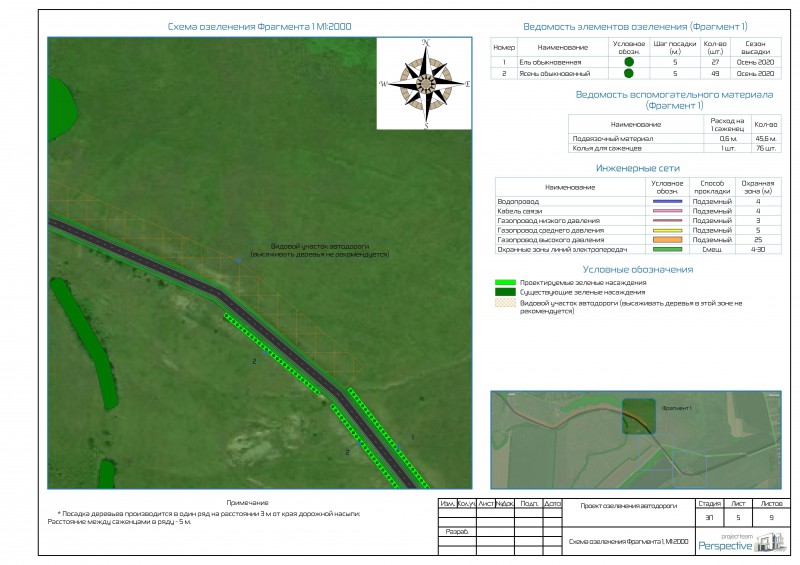Screen dimensions: 800x565
Task: Click the 'Листов' cell in the title block
Action: pos(771,503)
